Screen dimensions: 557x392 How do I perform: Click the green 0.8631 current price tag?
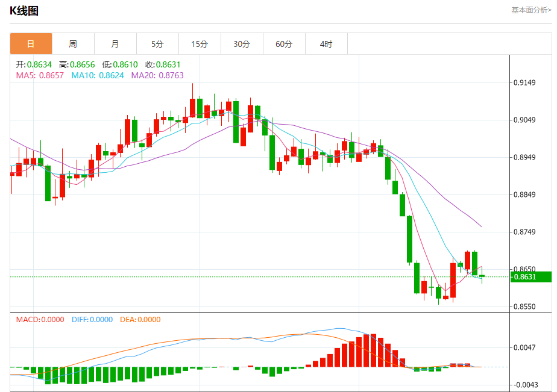coord(530,277)
